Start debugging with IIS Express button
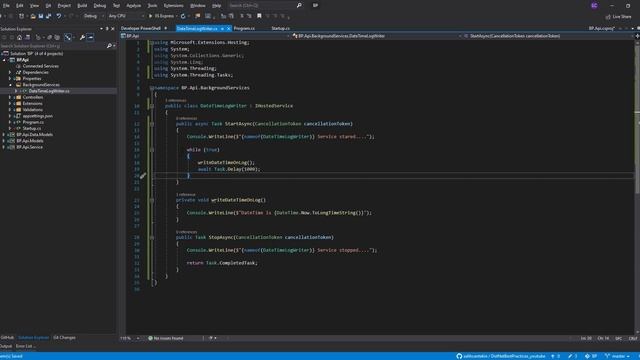This screenshot has width=640, height=360. coord(161,16)
